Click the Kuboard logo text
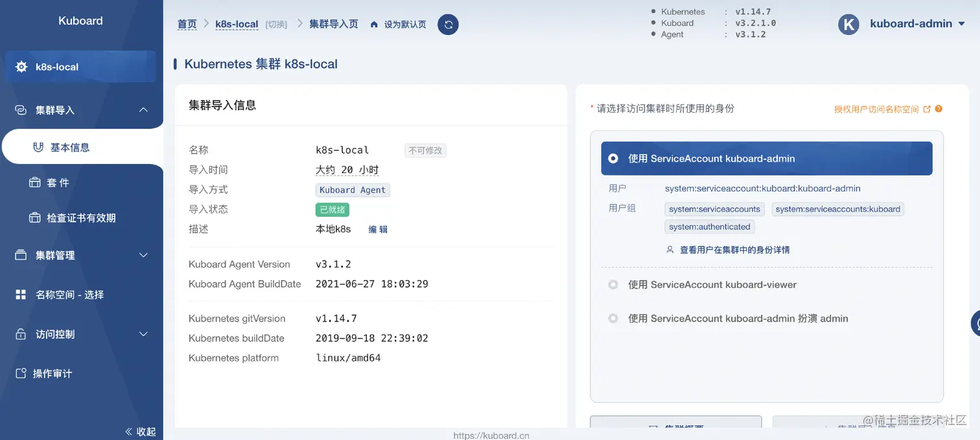The height and width of the screenshot is (440, 980). [x=80, y=21]
